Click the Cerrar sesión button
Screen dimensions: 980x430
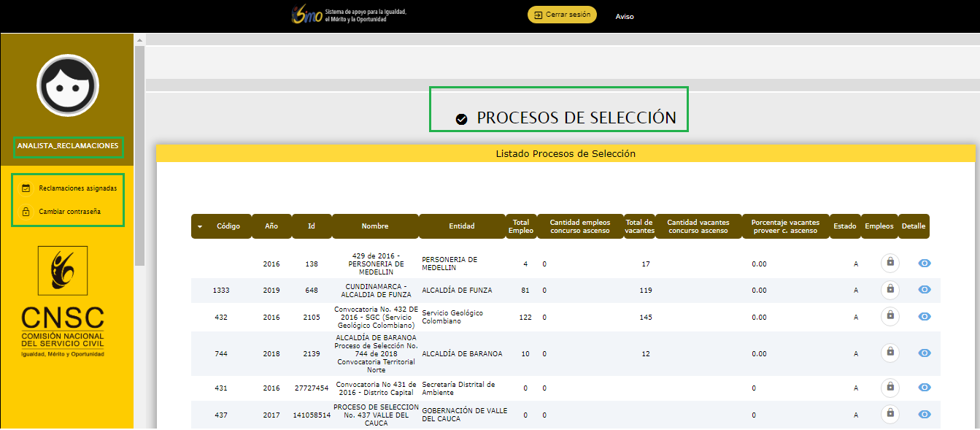click(x=562, y=15)
